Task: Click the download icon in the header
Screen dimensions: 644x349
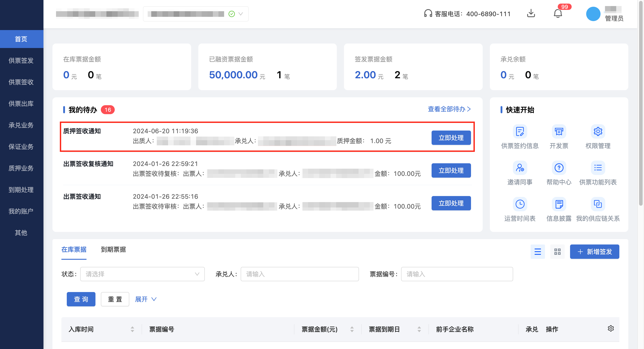Action: [x=531, y=14]
